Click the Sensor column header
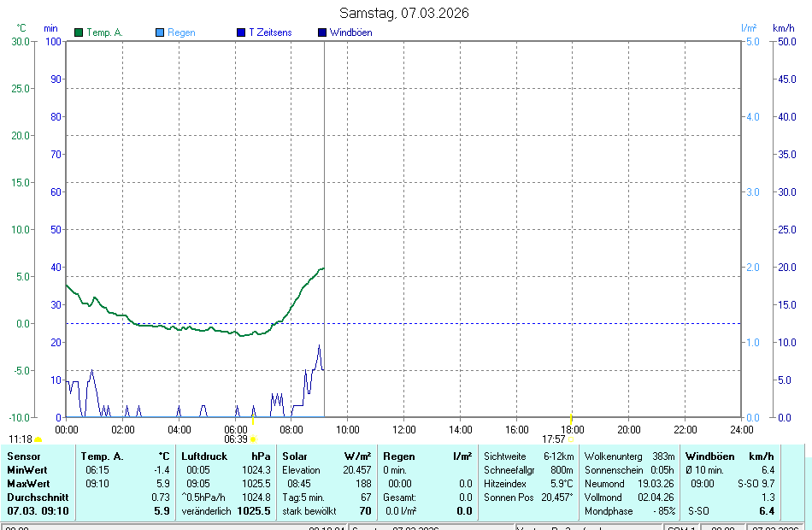Image resolution: width=812 pixels, height=530 pixels. [23, 456]
